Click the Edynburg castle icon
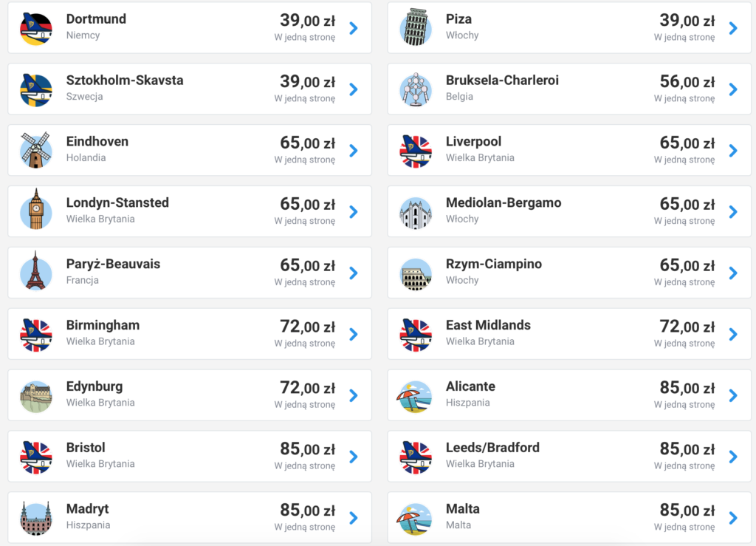The image size is (756, 546). [x=35, y=396]
